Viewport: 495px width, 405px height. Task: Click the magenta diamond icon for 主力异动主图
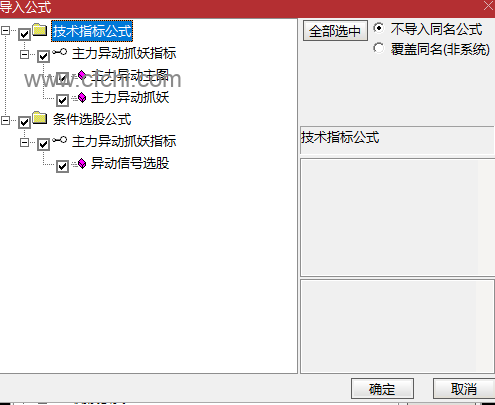(82, 75)
